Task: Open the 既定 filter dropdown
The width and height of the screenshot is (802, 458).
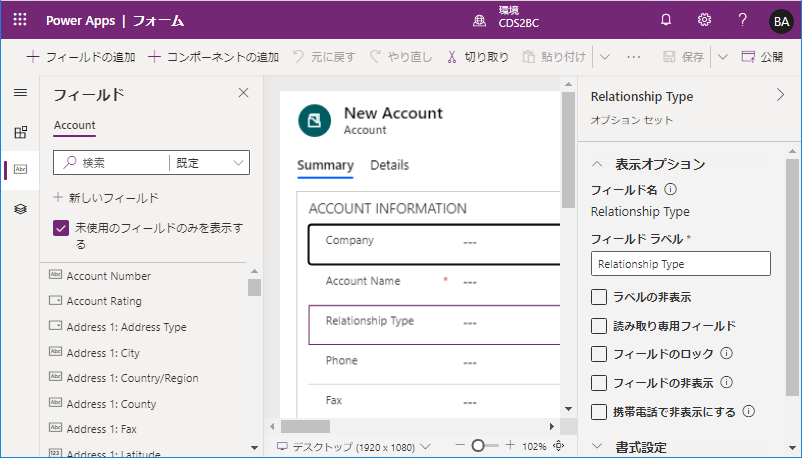Action: [209, 163]
